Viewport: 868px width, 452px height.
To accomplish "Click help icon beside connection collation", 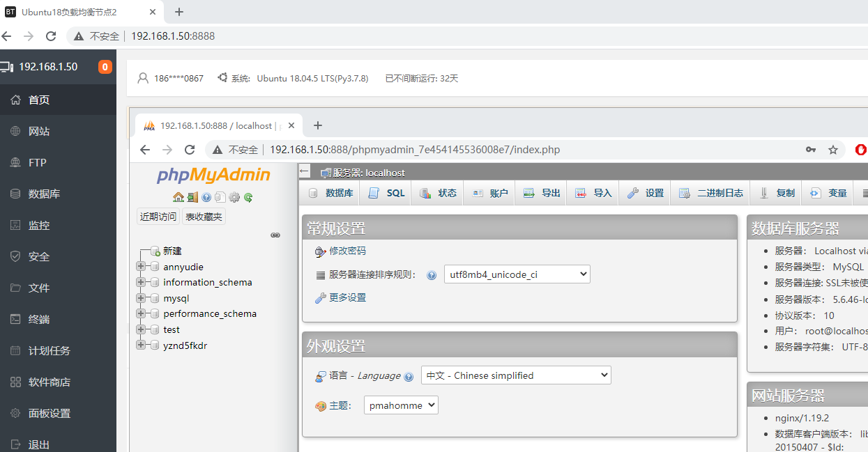I will 432,275.
